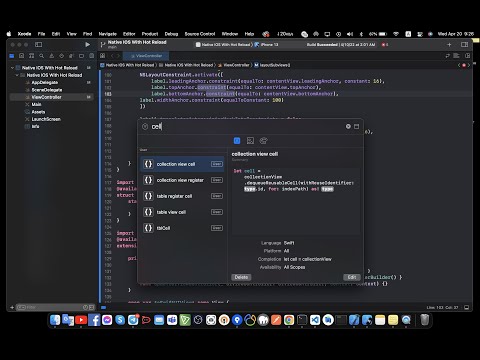Open Info file in the navigator

35,126
